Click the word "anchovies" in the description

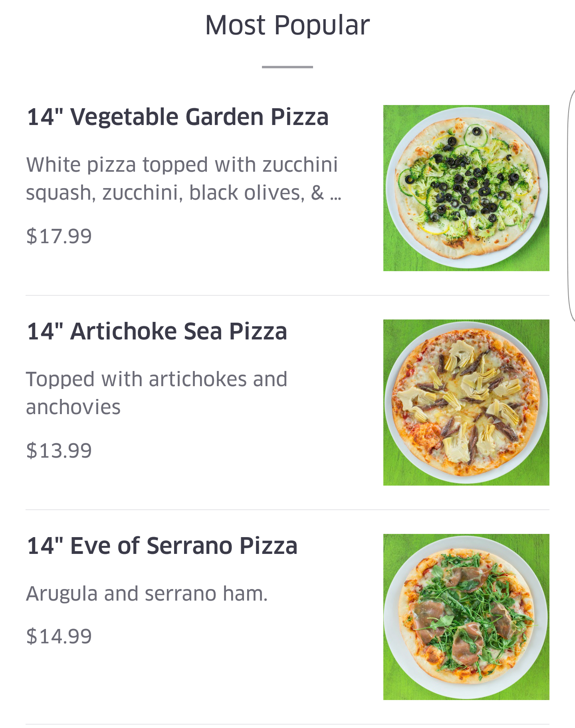73,407
